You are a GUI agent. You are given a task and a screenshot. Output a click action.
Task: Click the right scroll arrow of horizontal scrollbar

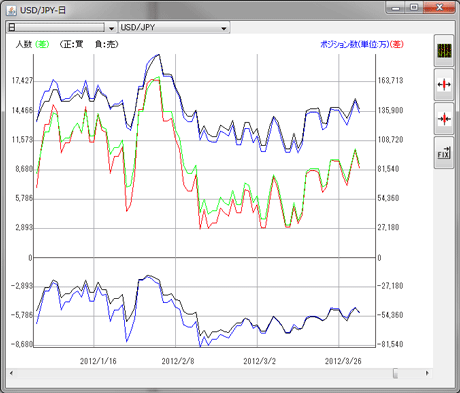427,373
